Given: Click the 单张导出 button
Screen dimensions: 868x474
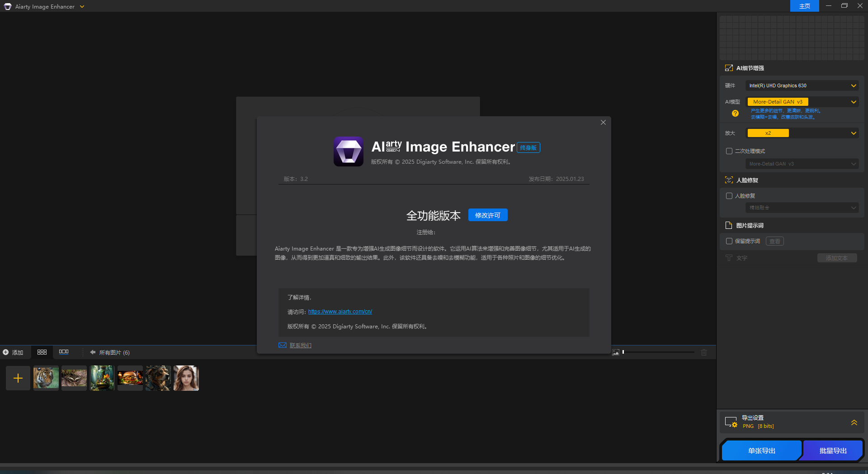Looking at the screenshot, I should point(762,450).
